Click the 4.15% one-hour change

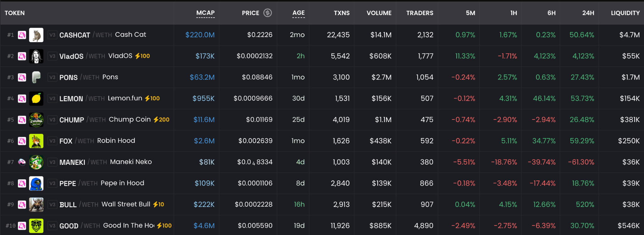point(508,204)
